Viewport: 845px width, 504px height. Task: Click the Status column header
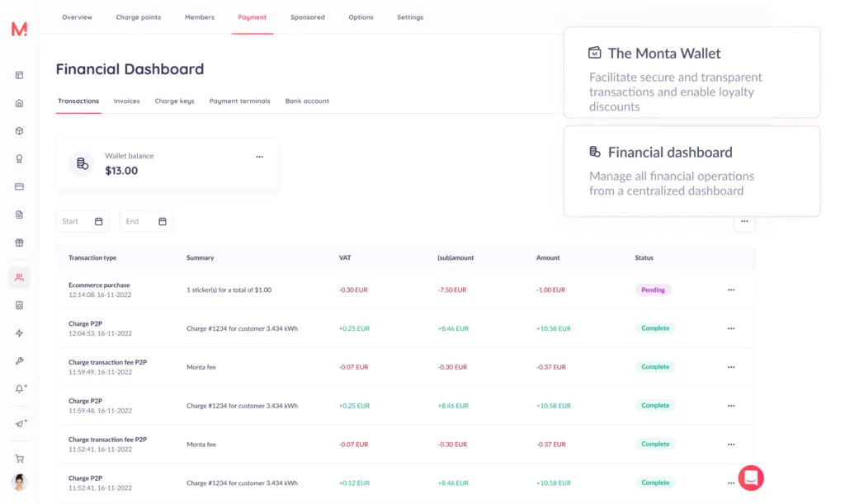pos(644,258)
